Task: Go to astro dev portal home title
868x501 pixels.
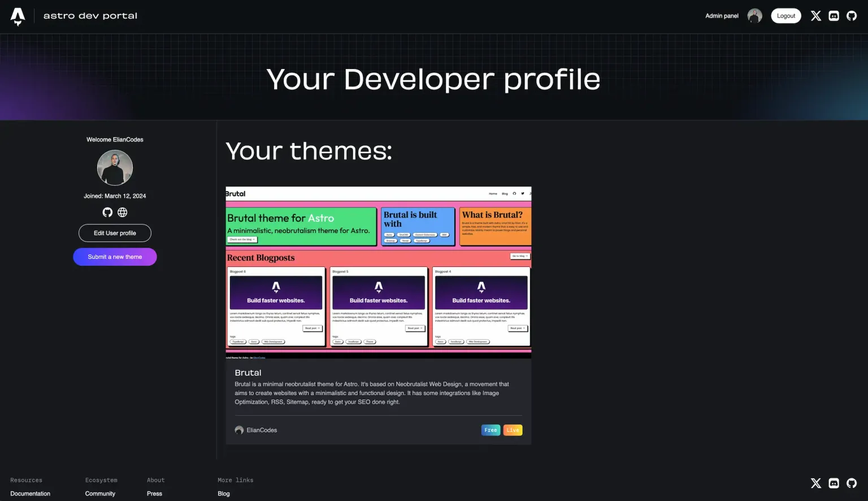Action: [90, 16]
